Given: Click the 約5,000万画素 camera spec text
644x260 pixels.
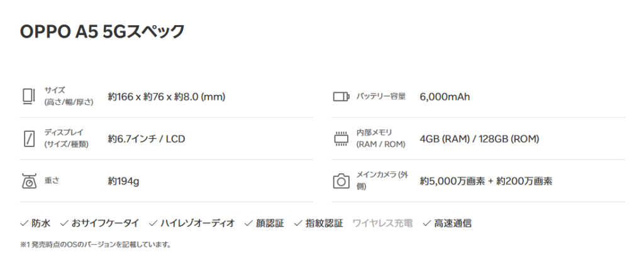Looking at the screenshot, I should point(452,181).
